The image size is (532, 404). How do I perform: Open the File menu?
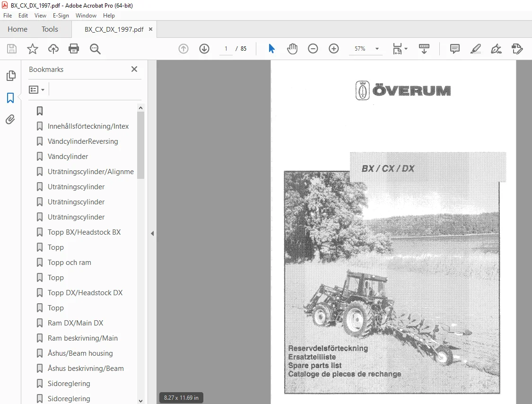click(x=8, y=16)
